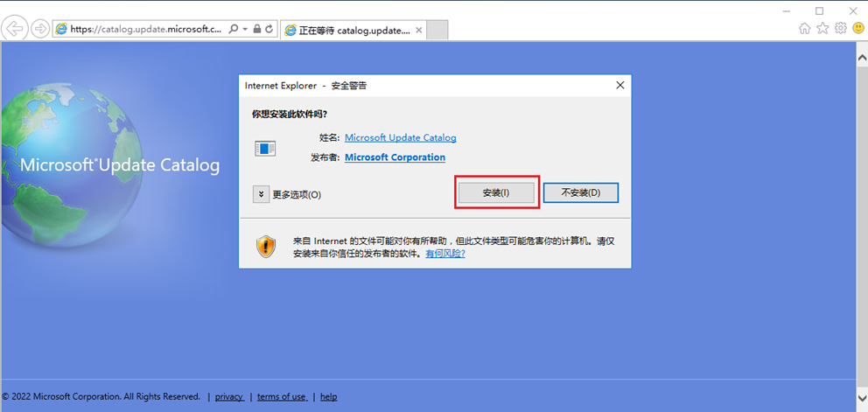This screenshot has width=868, height=412.
Task: Open the Tools gear icon
Action: tap(841, 28)
